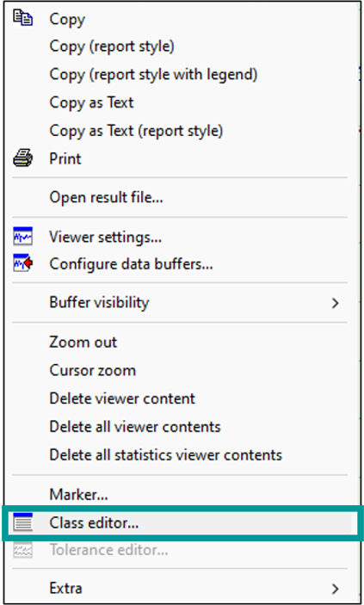The height and width of the screenshot is (605, 364).
Task: Click the Class editor list icon
Action: point(22,523)
